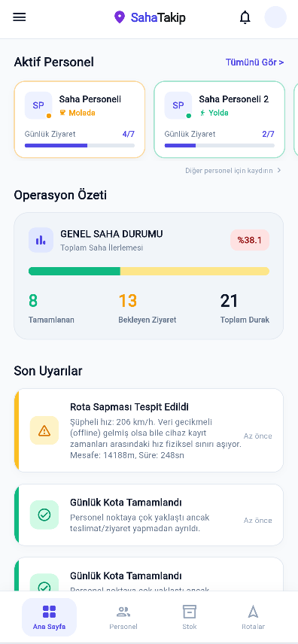Click the chevron next to Diğer personel için kaydırın

[x=279, y=170]
